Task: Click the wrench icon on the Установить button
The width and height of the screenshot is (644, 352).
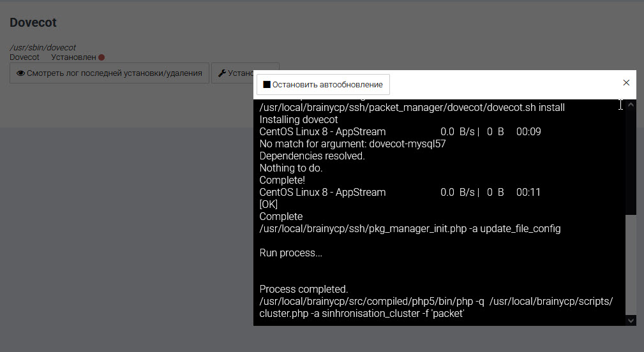Action: tap(222, 73)
